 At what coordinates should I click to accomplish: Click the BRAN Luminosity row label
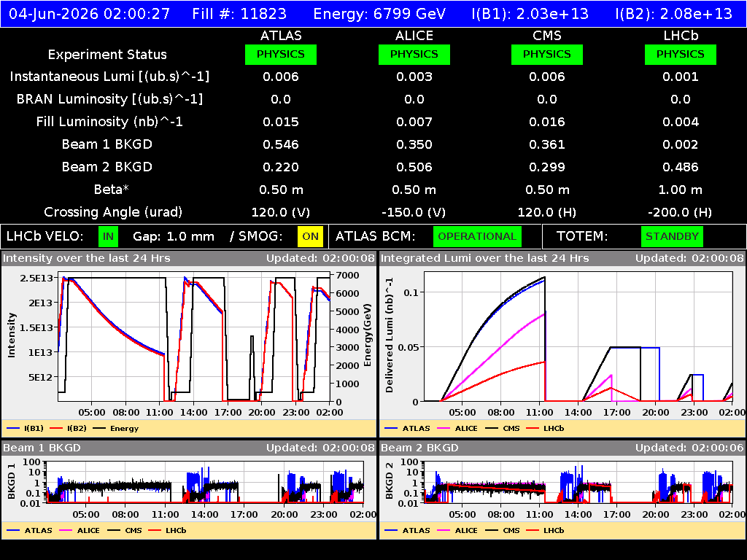point(109,99)
